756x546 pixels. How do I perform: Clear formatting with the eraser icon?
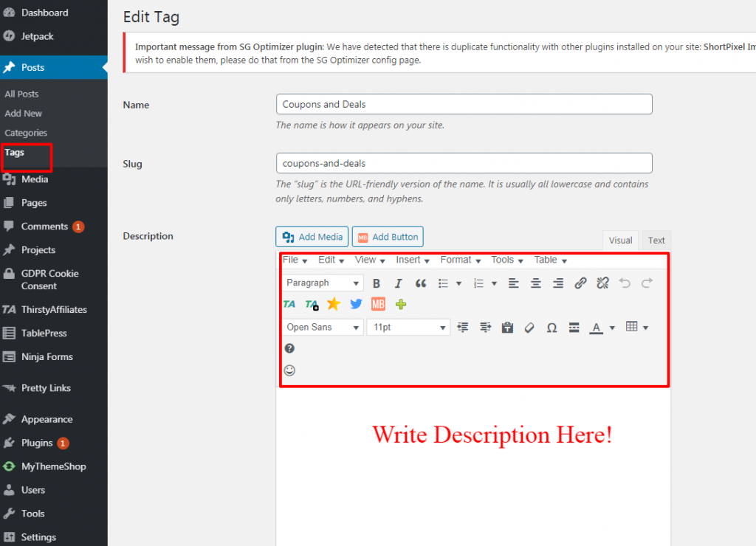tap(529, 327)
